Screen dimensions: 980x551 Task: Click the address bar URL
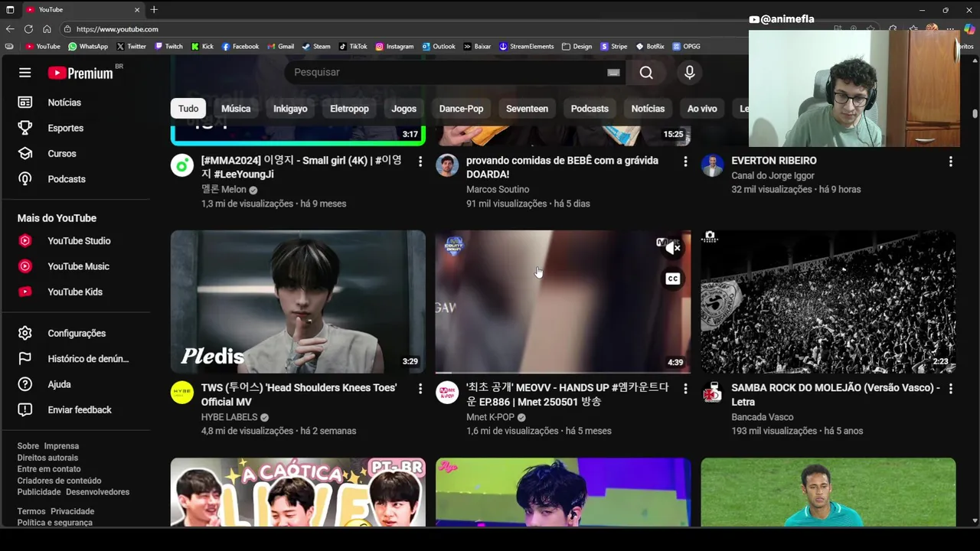click(117, 29)
